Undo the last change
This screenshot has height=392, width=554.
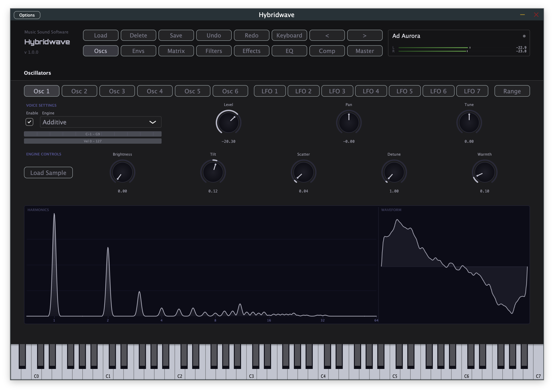214,35
